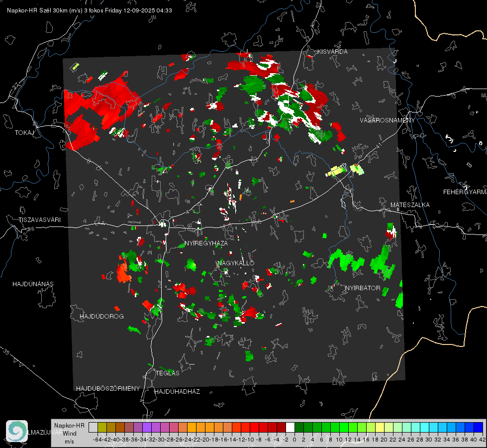Select the dark red swatch between -4 and -2
This screenshot has width=487, height=448.
(x=281, y=427)
